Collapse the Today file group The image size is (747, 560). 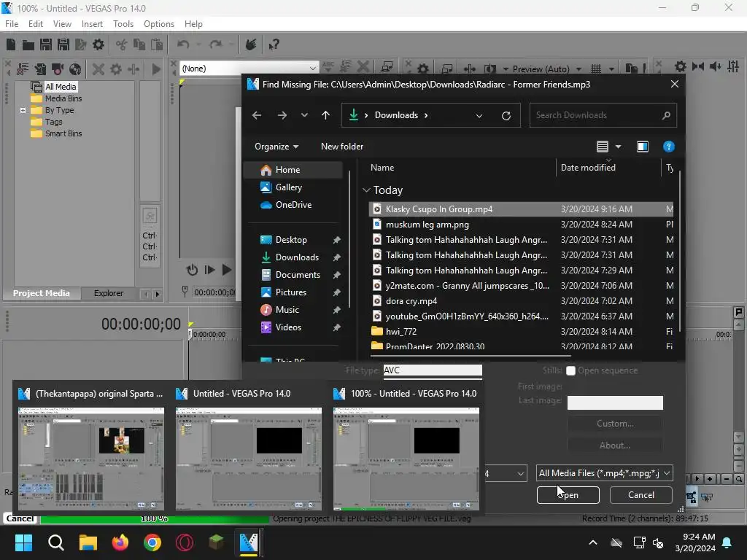click(366, 190)
